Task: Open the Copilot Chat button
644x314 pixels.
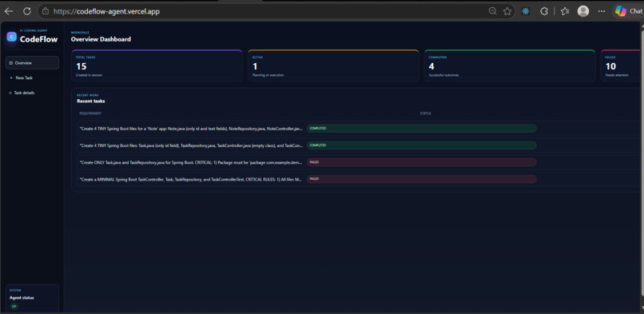Action: (x=628, y=11)
